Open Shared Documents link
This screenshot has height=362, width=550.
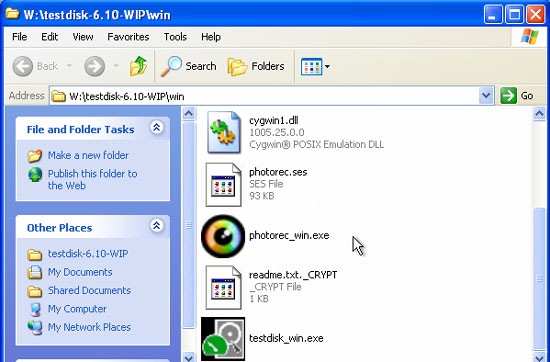point(89,290)
